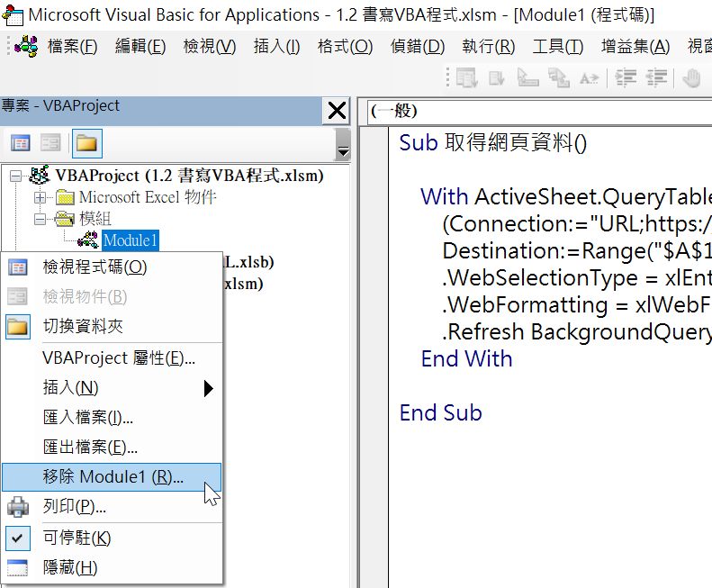The height and width of the screenshot is (588, 712).
Task: Click the .WebFormatting code line
Action: point(577,305)
